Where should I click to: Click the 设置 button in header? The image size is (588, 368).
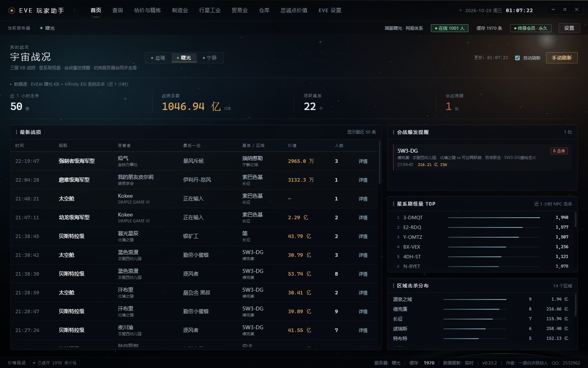pyautogui.click(x=569, y=28)
